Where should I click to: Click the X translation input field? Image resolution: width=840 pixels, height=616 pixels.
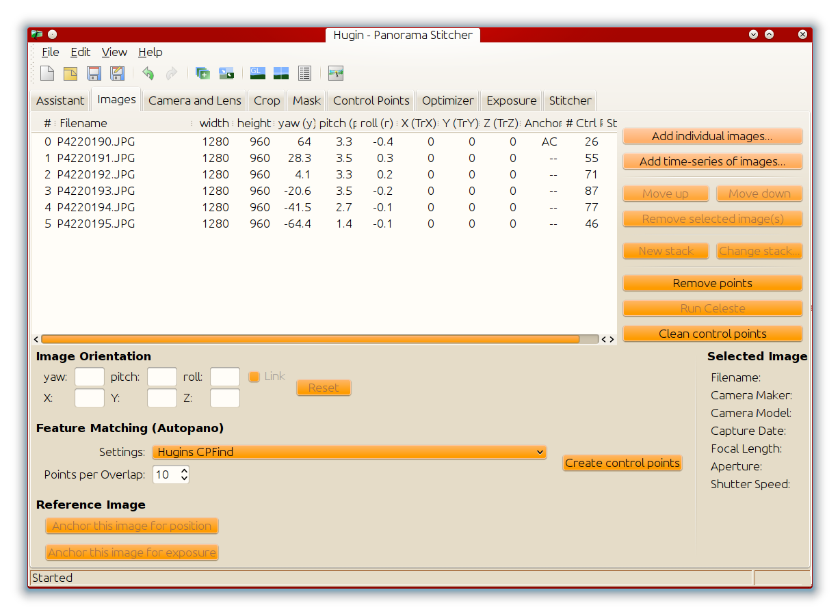tap(90, 398)
